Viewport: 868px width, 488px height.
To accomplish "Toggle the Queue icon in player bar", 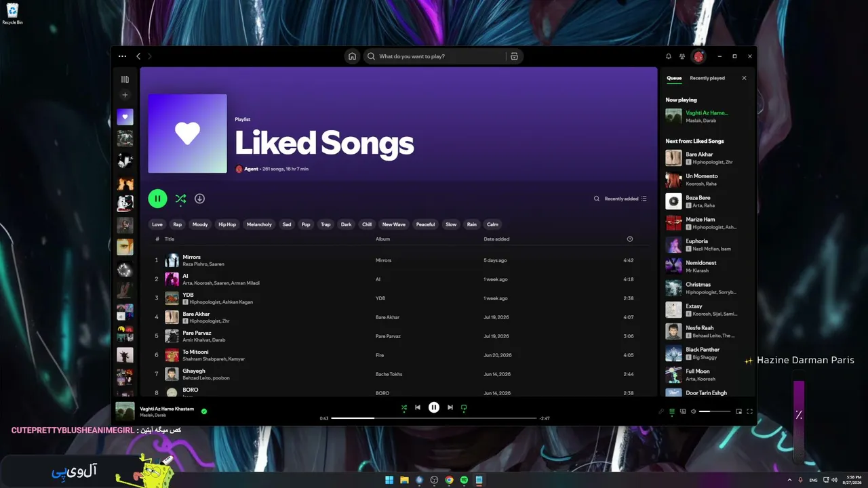I will click(x=672, y=411).
